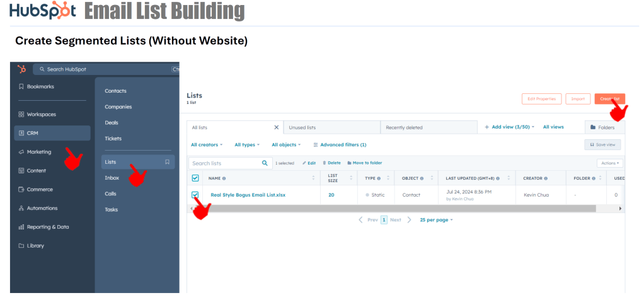Click the All views link
644x300 pixels.
click(x=553, y=127)
